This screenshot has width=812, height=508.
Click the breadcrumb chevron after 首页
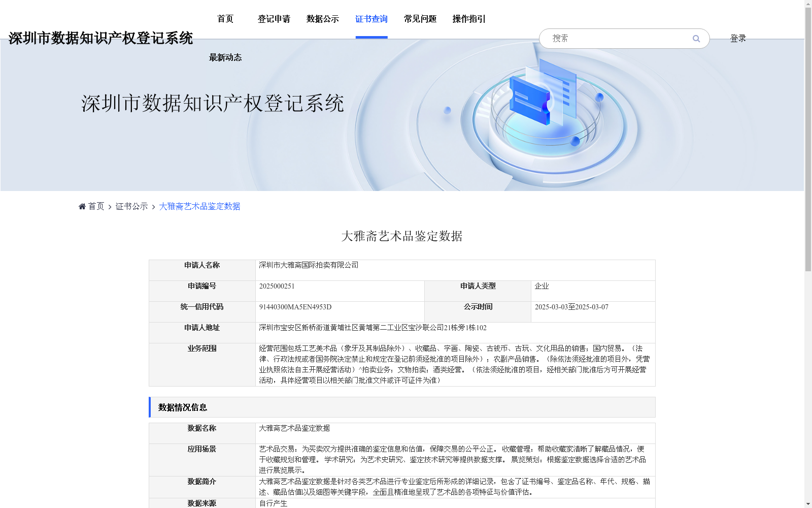109,206
